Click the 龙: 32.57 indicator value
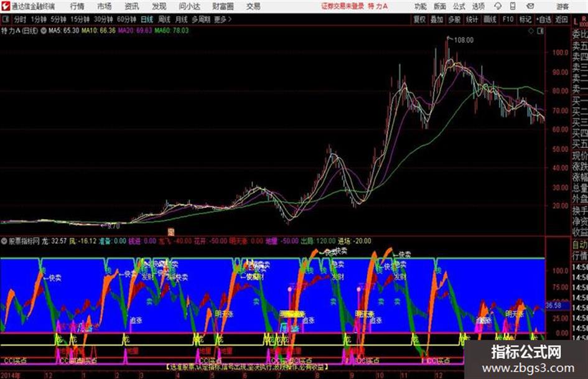This screenshot has width=588, height=379. (54, 241)
